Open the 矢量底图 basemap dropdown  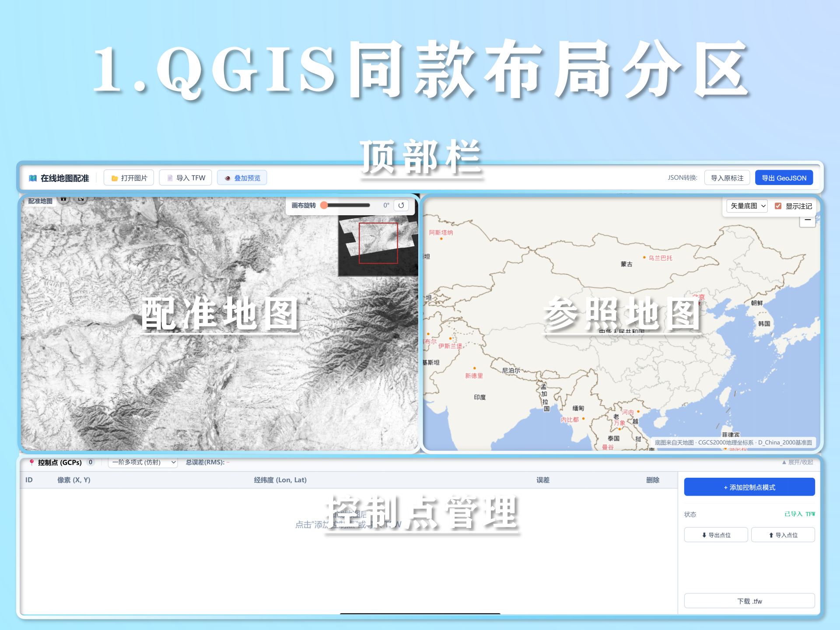(747, 206)
